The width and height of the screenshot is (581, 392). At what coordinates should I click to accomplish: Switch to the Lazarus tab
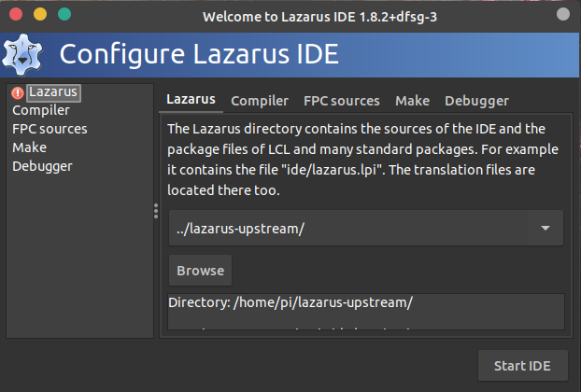click(191, 100)
